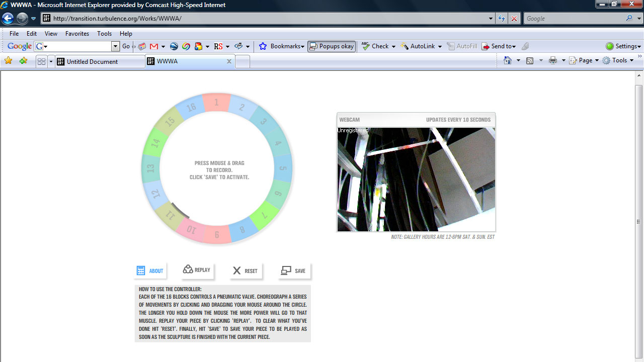Click the Replay icon in the controller

[x=188, y=269]
